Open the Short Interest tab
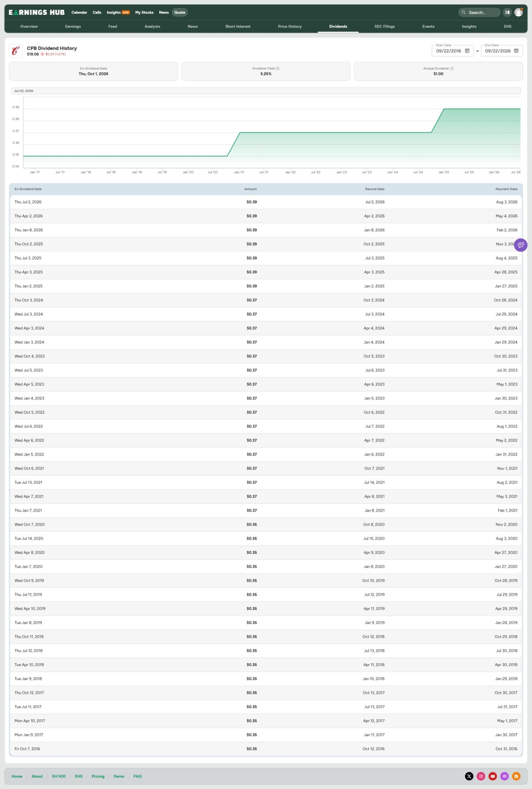 pyautogui.click(x=238, y=27)
